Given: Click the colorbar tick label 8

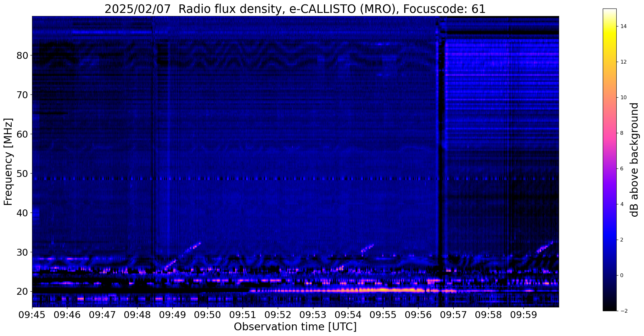Looking at the screenshot, I should [621, 133].
